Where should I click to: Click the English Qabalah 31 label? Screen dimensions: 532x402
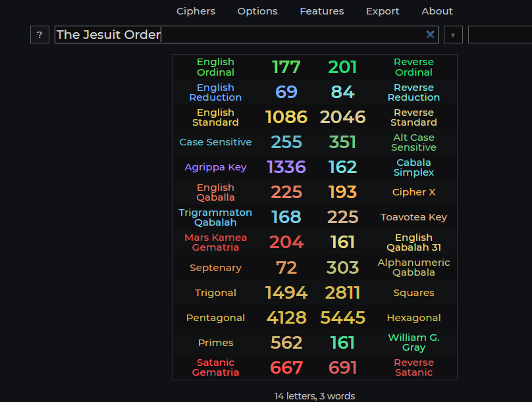[x=413, y=242]
